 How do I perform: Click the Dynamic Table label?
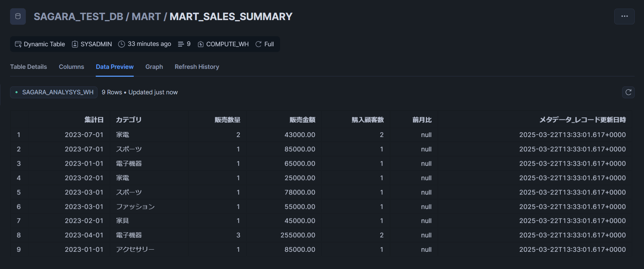44,44
